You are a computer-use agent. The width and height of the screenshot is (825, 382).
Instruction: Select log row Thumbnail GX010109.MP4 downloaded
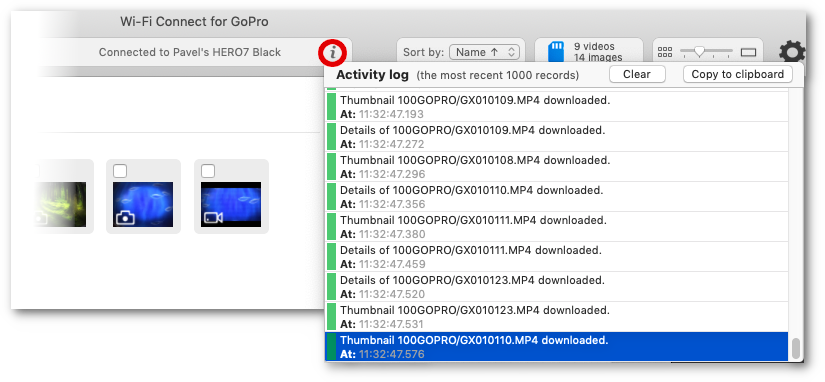(x=557, y=107)
